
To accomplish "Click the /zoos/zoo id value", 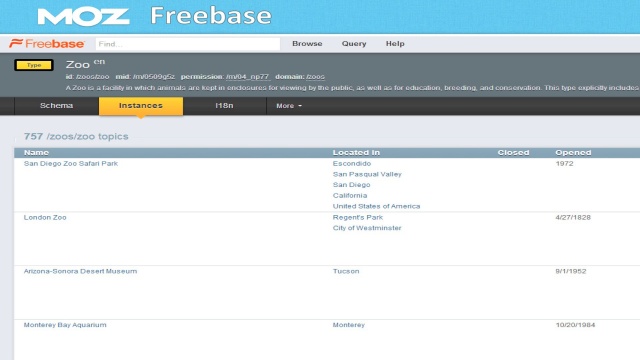I will tap(92, 77).
